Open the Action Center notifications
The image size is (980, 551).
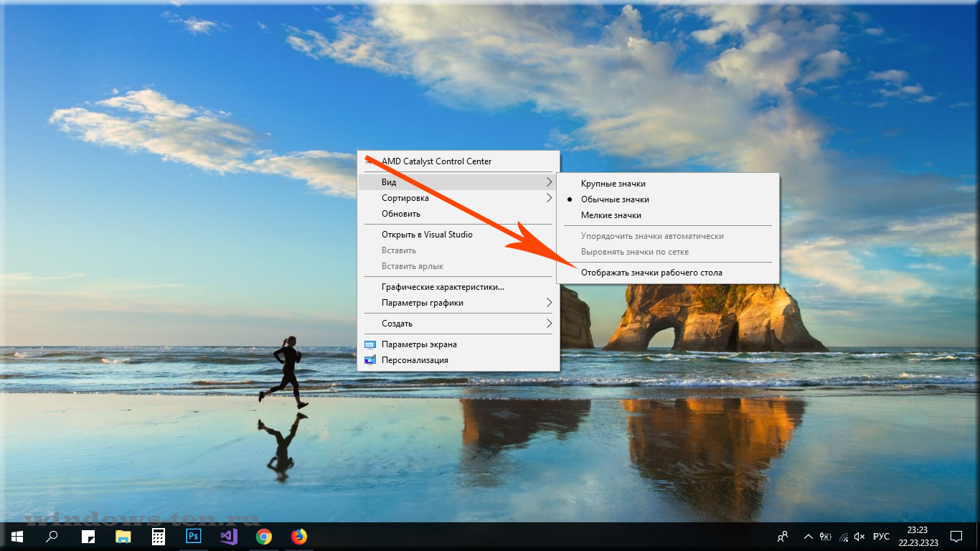pyautogui.click(x=956, y=536)
